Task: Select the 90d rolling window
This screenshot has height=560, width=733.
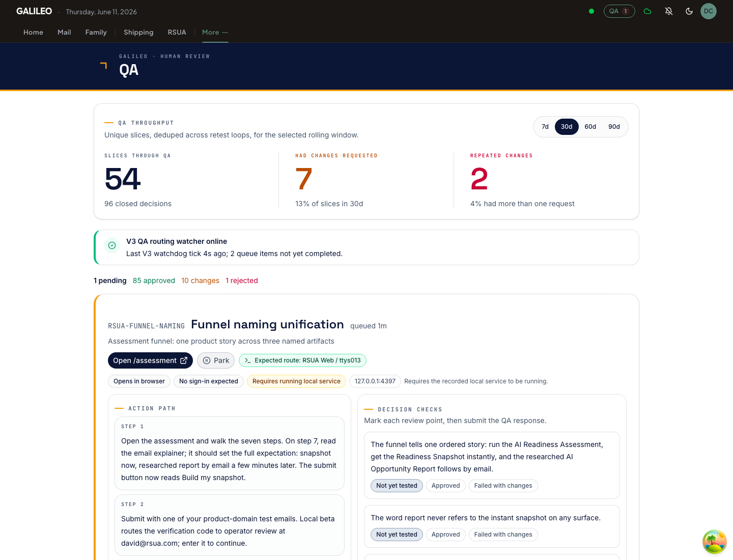Action: click(x=614, y=127)
